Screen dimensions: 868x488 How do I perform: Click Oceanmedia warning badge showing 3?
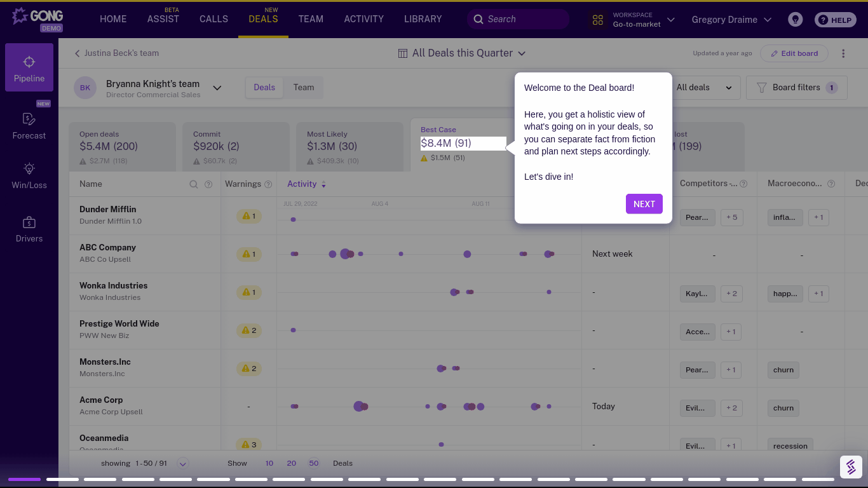tap(248, 444)
